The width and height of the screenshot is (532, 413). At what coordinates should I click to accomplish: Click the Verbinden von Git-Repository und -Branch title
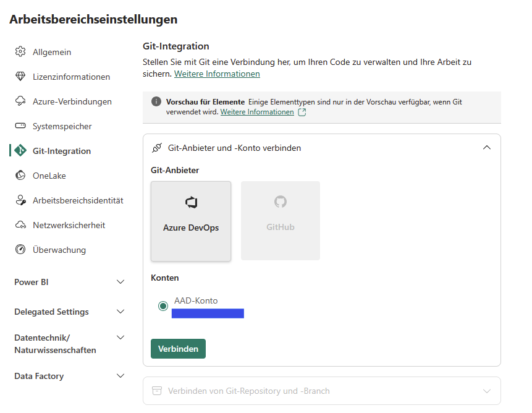point(248,391)
